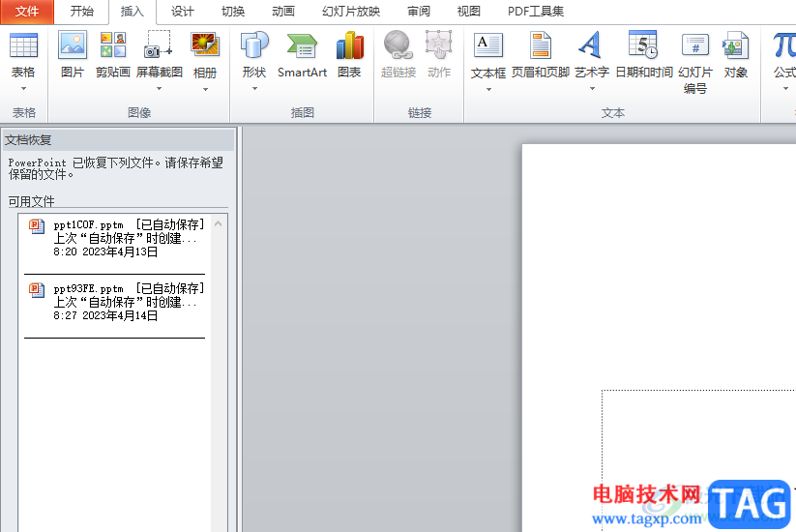The image size is (796, 532).
Task: Expand the 艺术字 dropdown arrow
Action: click(x=592, y=89)
